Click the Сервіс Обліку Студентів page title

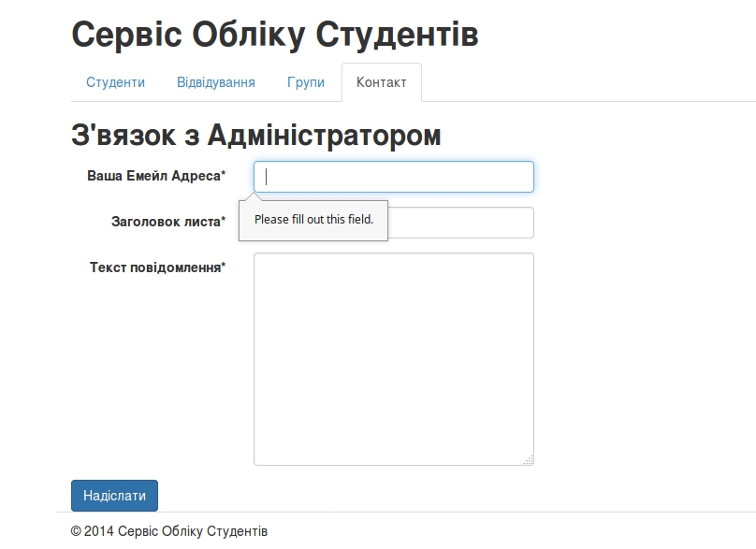(275, 35)
